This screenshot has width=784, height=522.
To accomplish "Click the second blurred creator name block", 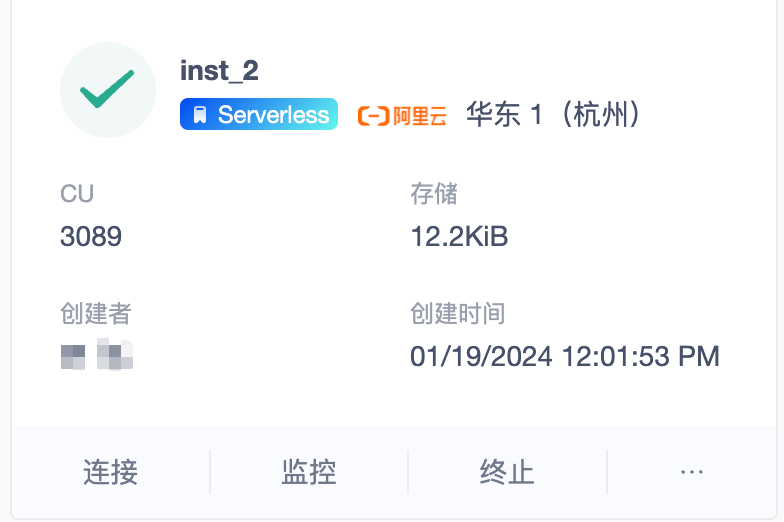I will click(115, 355).
